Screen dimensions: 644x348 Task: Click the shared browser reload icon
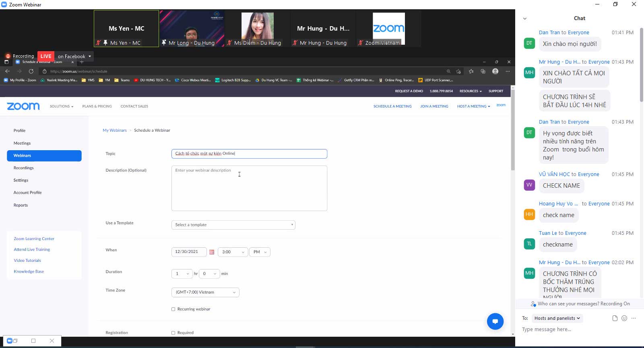(31, 71)
